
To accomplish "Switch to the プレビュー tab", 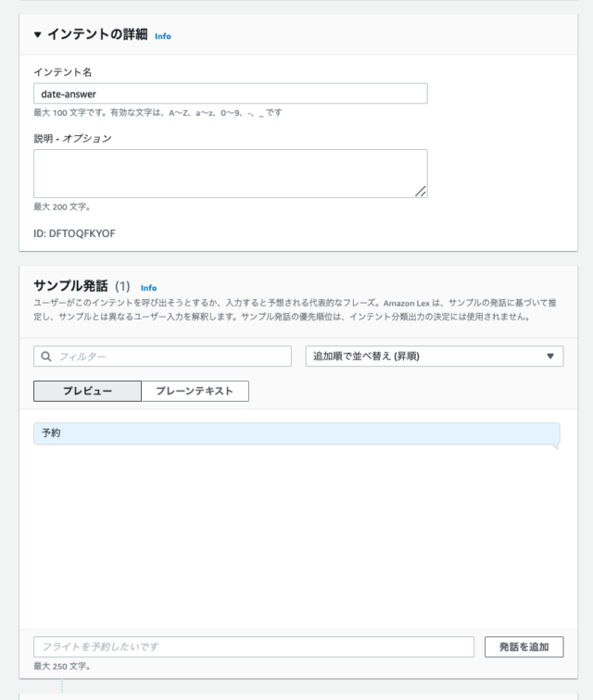I will tap(87, 391).
